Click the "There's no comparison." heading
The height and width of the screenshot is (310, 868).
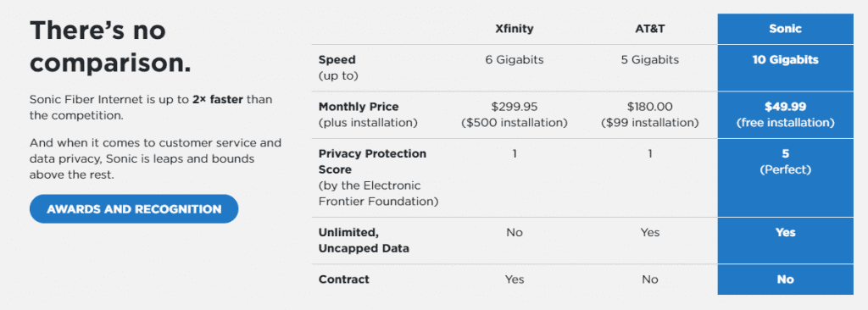click(110, 47)
